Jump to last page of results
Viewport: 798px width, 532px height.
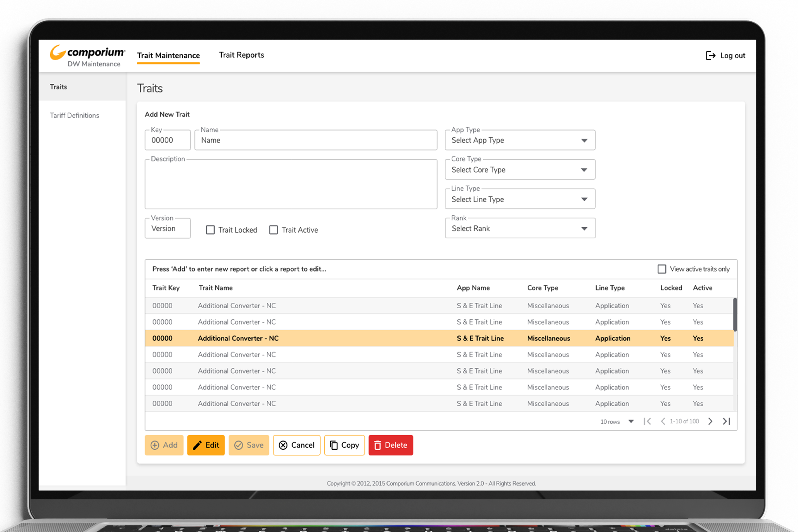pos(727,421)
